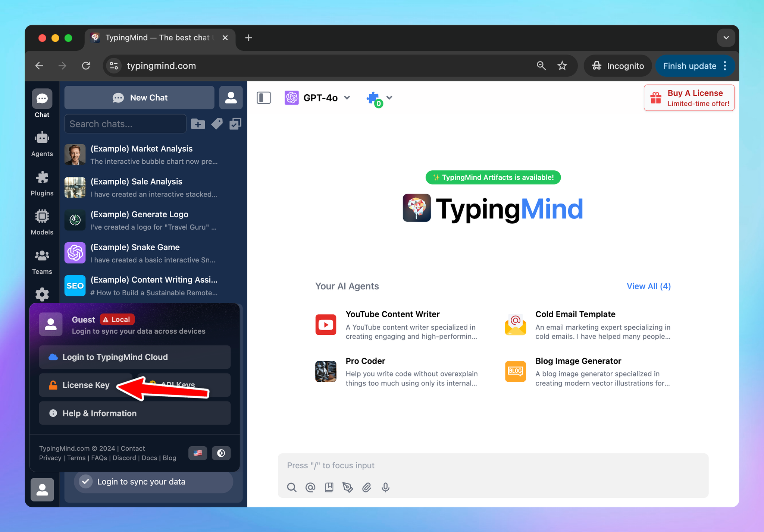Click the pen tool icon in input bar
Viewport: 764px width, 532px height.
pyautogui.click(x=348, y=487)
